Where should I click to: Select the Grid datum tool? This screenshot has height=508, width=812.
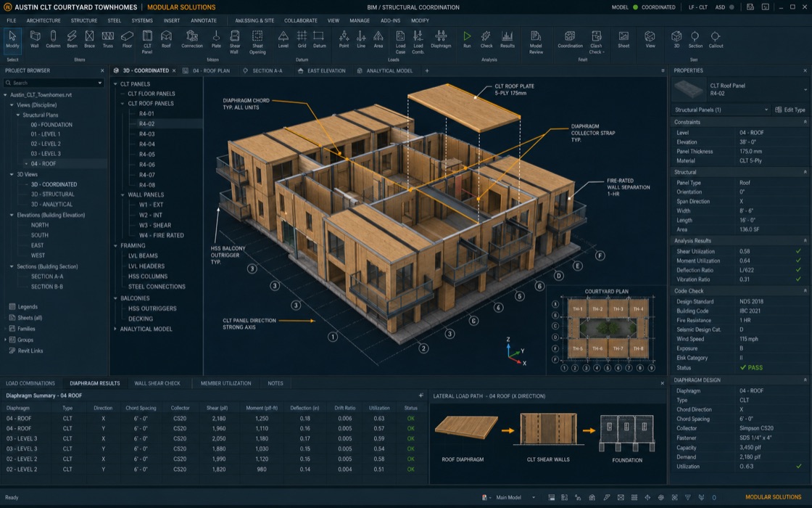click(x=302, y=40)
